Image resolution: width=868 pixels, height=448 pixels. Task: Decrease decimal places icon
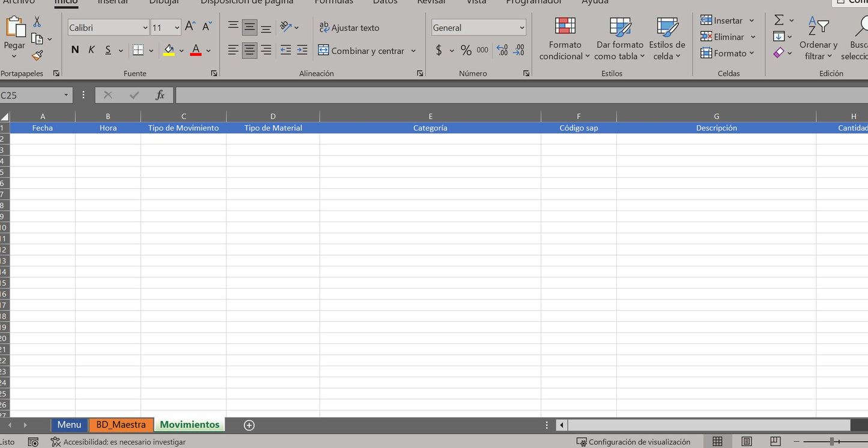pos(518,51)
